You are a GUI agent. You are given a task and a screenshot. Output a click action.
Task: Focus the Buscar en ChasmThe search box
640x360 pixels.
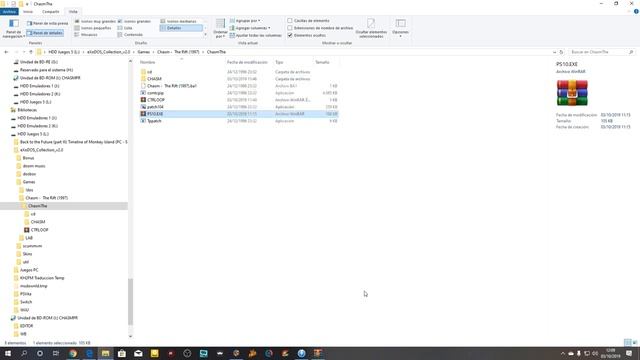(x=601, y=52)
